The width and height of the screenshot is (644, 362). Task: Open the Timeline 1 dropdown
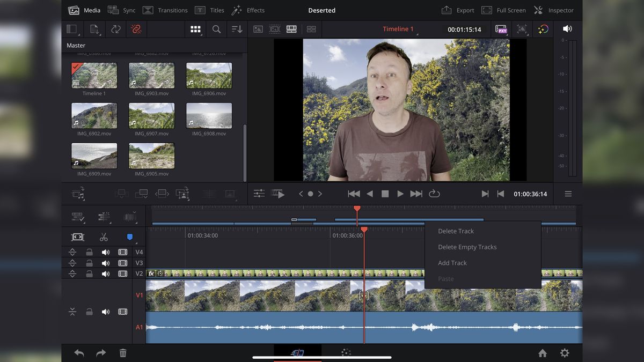coord(398,29)
